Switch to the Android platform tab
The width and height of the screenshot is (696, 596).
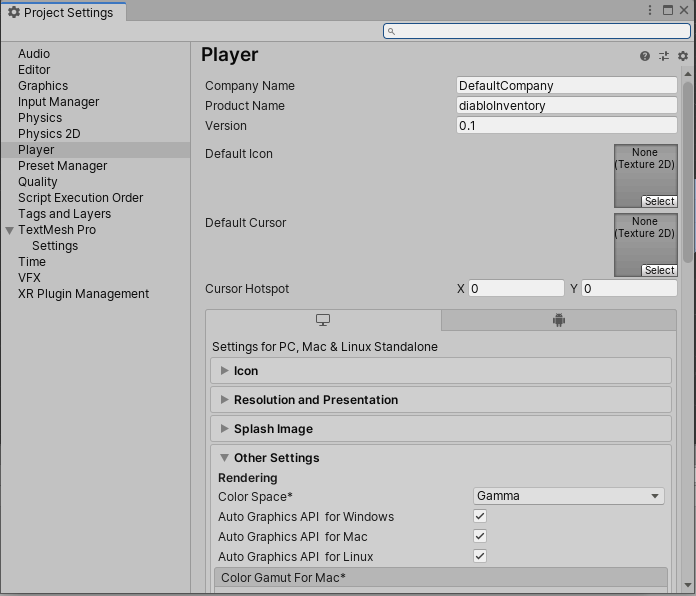pos(558,320)
